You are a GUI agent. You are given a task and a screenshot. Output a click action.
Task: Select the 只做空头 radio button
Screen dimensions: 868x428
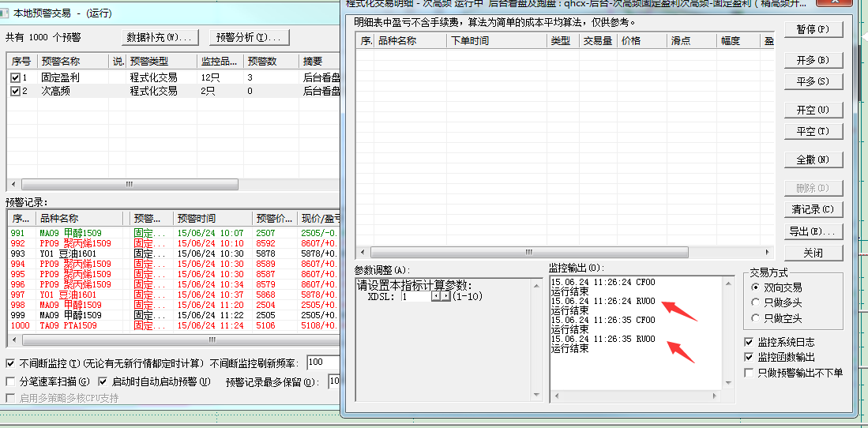click(x=757, y=318)
